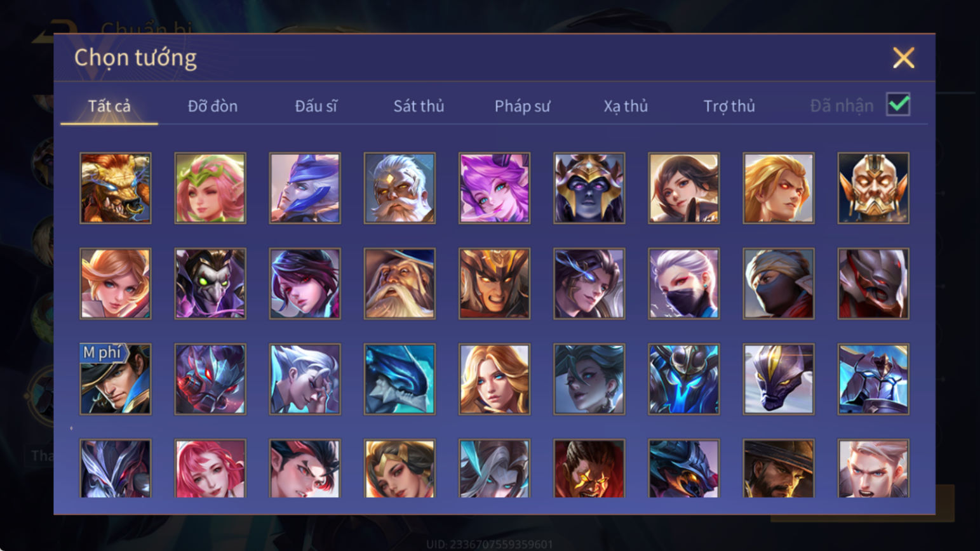This screenshot has width=980, height=551.
Task: View the Trợ thủ tab
Action: [729, 106]
